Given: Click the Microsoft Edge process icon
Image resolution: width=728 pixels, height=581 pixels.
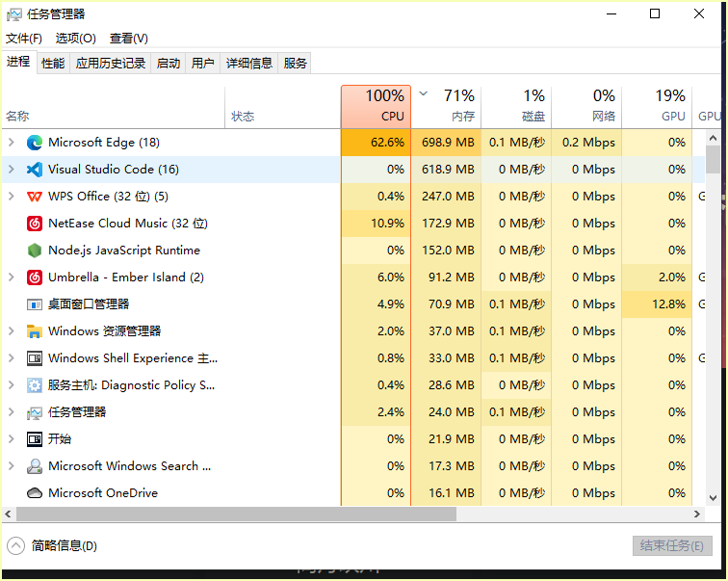Looking at the screenshot, I should (35, 143).
